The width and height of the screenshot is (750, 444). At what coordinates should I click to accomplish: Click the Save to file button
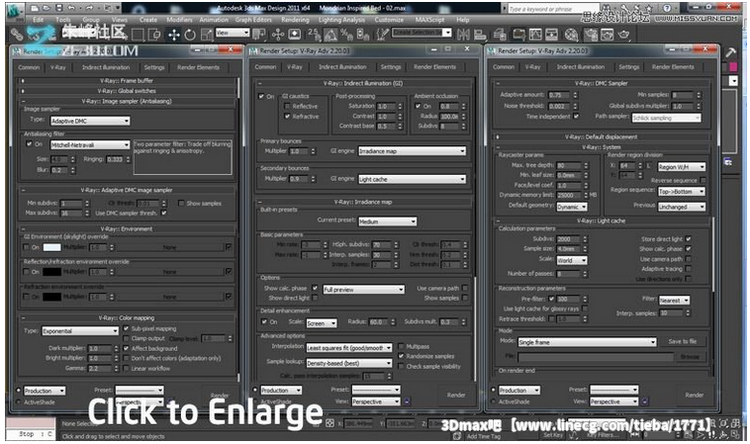682,342
